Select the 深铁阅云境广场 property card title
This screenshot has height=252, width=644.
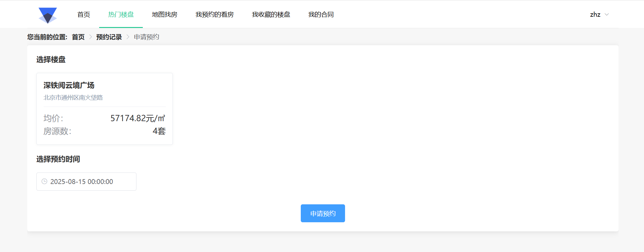(69, 85)
